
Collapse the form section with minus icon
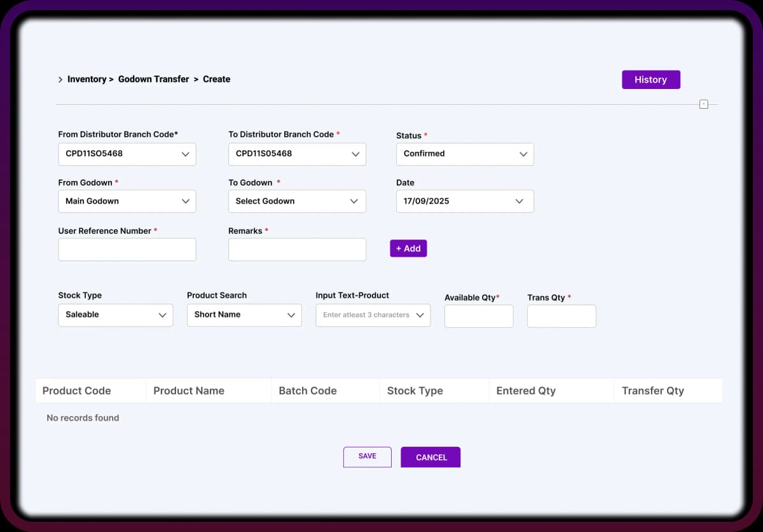703,104
